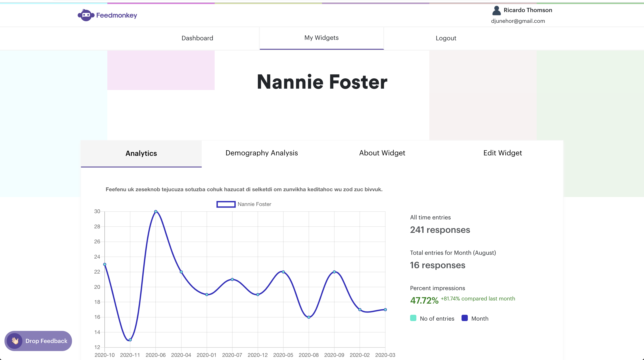The height and width of the screenshot is (360, 644).
Task: Open the Edit Widget tab
Action: 502,153
